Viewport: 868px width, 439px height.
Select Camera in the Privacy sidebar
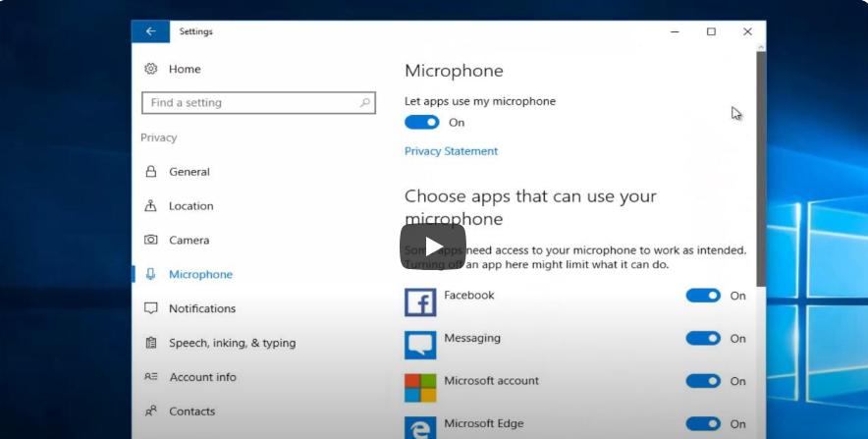point(189,241)
